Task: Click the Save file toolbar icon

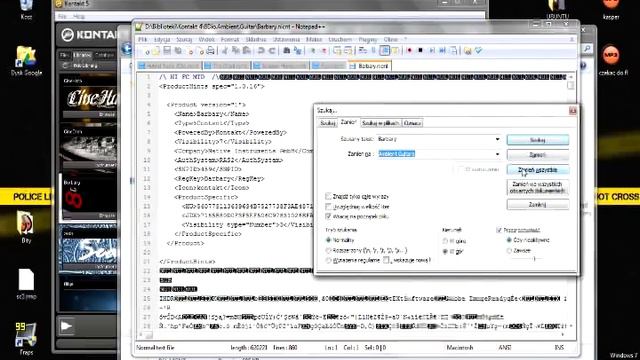Action: (167, 51)
